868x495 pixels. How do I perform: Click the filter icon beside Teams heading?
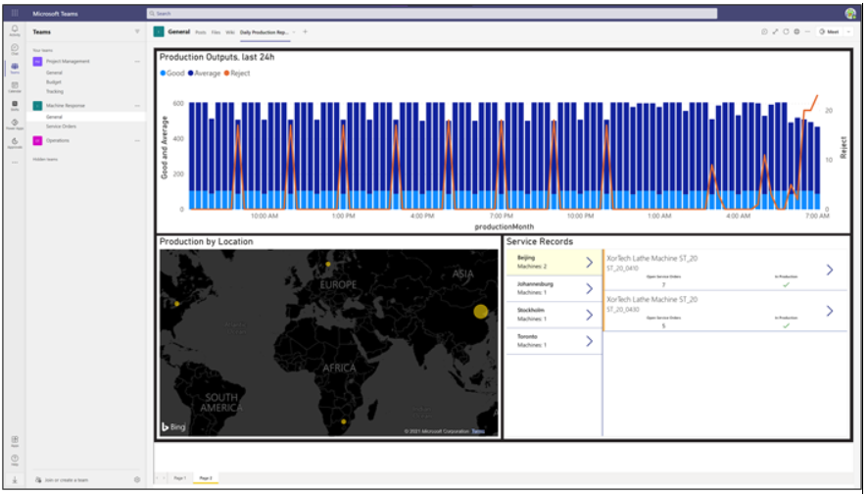(x=137, y=31)
